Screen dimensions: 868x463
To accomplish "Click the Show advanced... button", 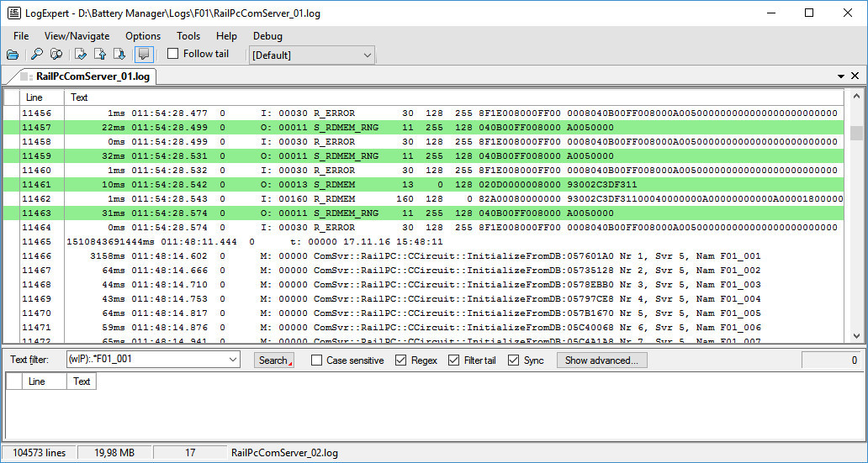I will tap(601, 360).
